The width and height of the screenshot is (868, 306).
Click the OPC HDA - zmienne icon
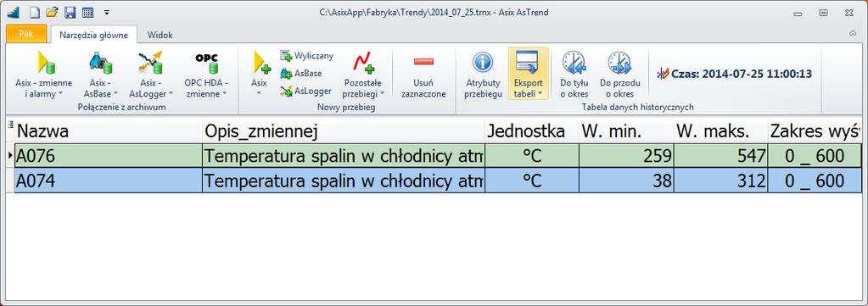[206, 63]
